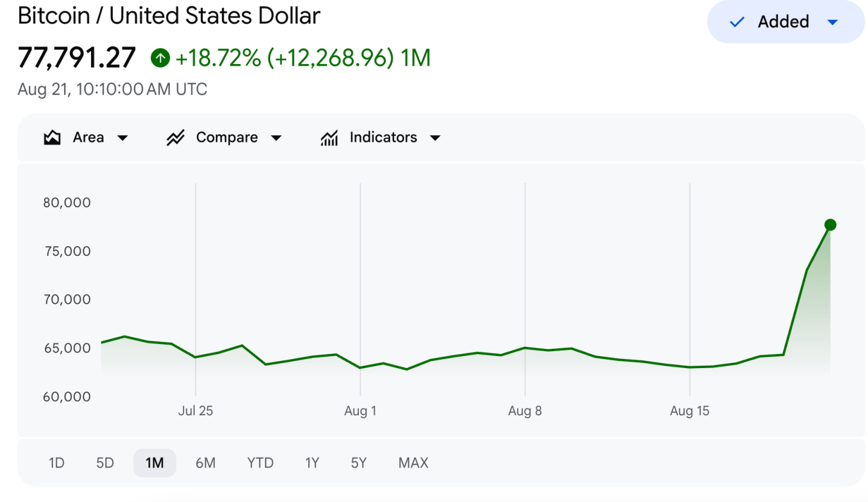Click the Aug 8 vertical gridline
Screen dimensions: 868x502
tap(525, 290)
